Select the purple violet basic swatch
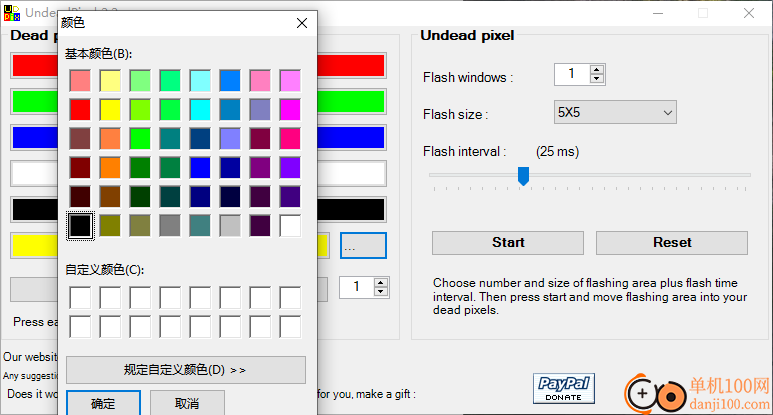 click(x=290, y=168)
